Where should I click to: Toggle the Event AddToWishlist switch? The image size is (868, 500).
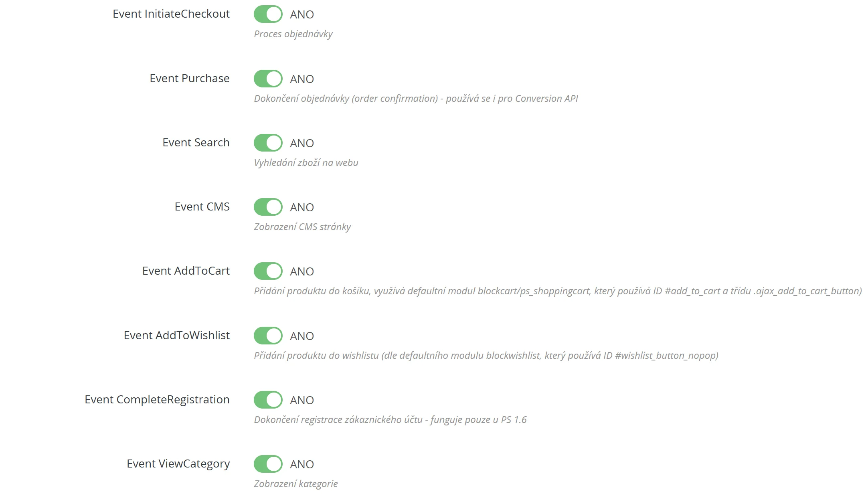pos(268,336)
